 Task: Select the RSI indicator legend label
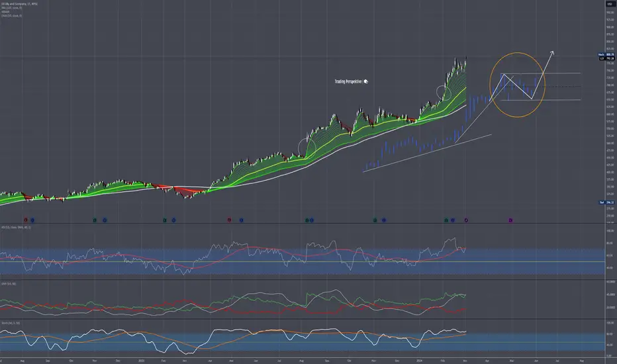16,228
